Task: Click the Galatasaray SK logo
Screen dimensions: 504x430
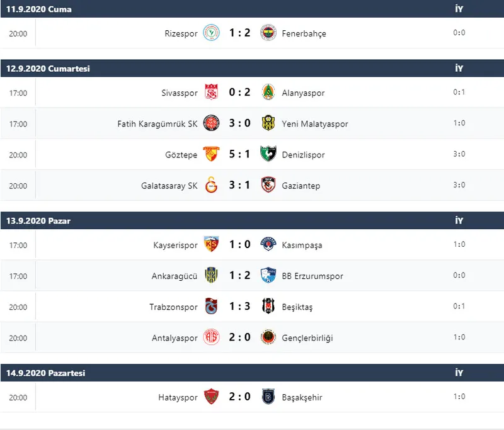Action: point(211,186)
